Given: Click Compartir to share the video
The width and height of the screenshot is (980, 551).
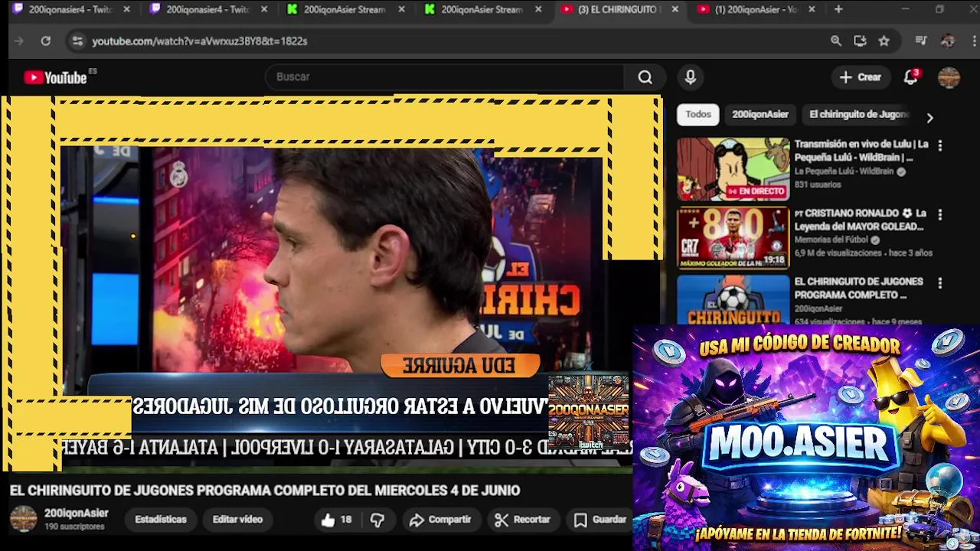Looking at the screenshot, I should (440, 520).
